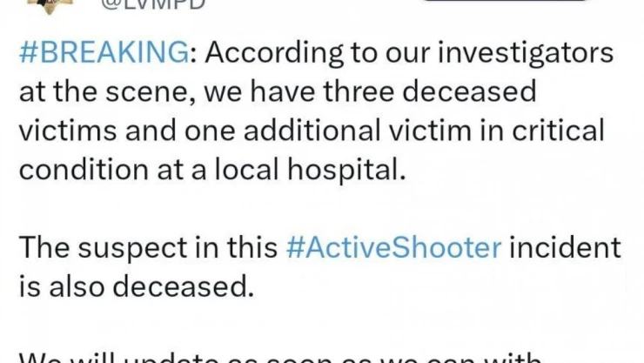The height and width of the screenshot is (363, 644).
Task: Open the #ActiveShooter hashtag link
Action: tap(393, 248)
